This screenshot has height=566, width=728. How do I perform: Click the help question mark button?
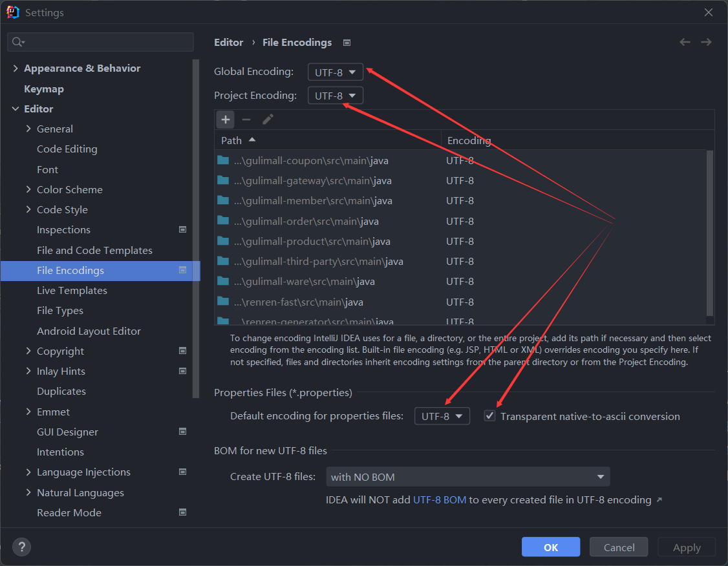[22, 547]
